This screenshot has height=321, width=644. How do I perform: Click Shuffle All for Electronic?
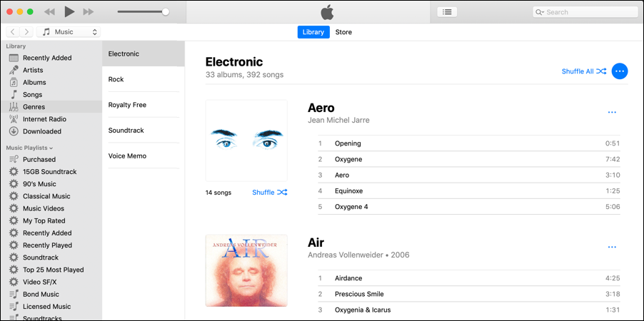(x=583, y=71)
